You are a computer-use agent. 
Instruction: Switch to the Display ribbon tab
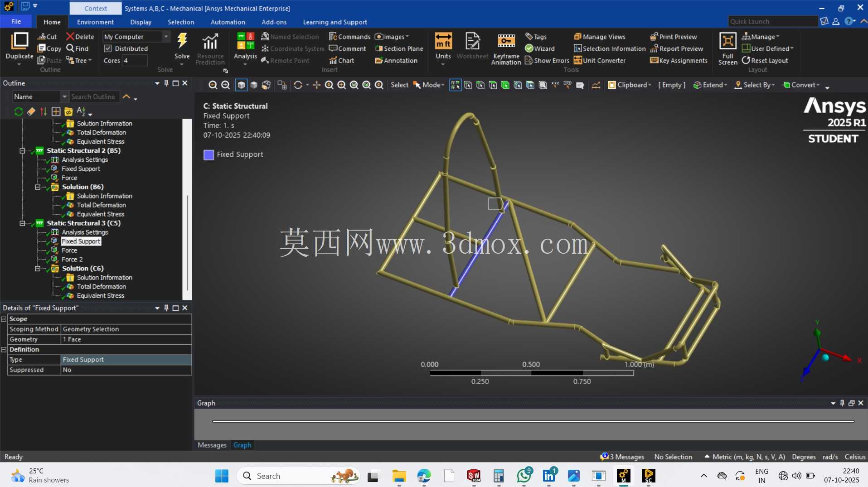coord(141,22)
